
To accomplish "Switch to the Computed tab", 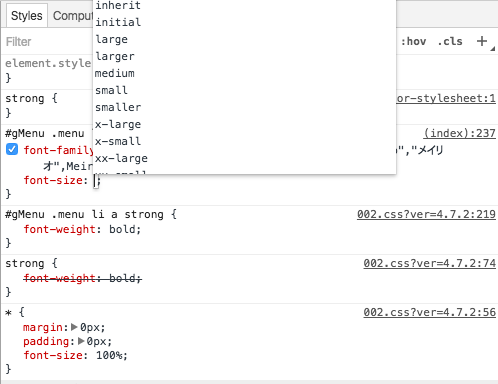I will 71,16.
